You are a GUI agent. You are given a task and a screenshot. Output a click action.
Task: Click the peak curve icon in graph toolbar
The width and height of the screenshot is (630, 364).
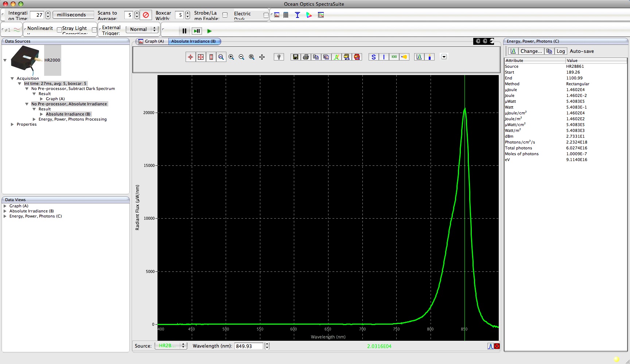(419, 57)
